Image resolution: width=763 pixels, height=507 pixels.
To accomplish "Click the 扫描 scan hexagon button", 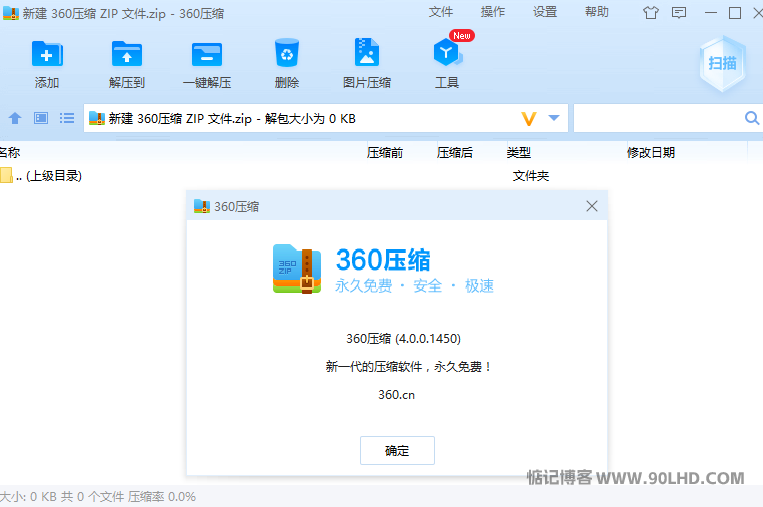I will pyautogui.click(x=722, y=63).
